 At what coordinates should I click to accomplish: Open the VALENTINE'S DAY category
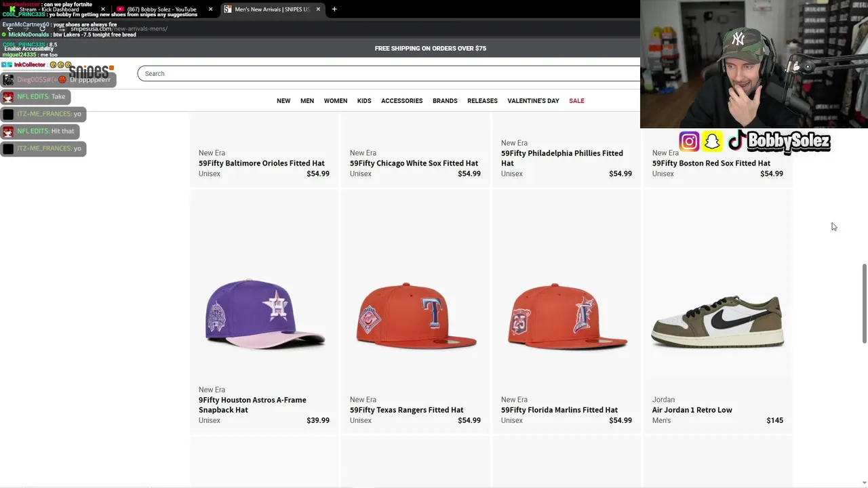(533, 101)
